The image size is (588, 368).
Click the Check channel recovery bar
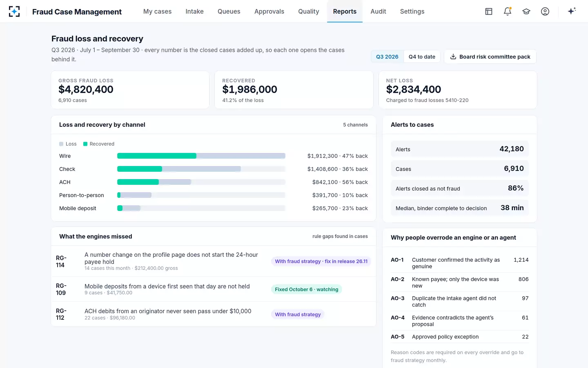(140, 169)
